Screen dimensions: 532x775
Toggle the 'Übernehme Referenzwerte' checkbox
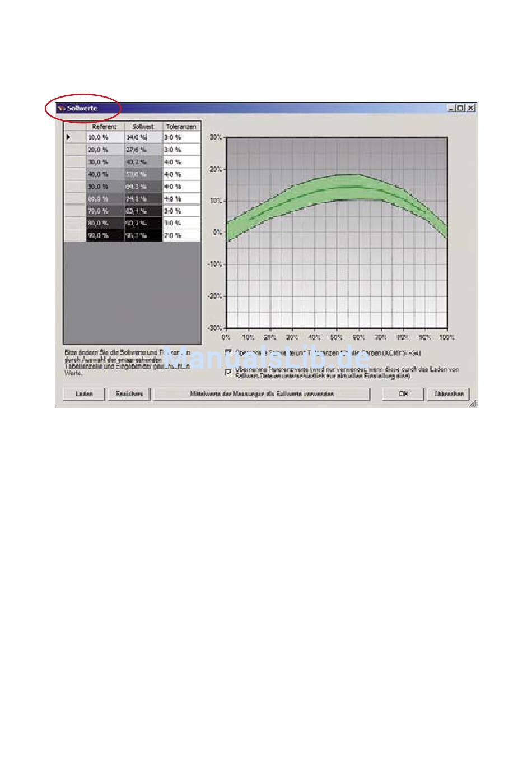228,372
